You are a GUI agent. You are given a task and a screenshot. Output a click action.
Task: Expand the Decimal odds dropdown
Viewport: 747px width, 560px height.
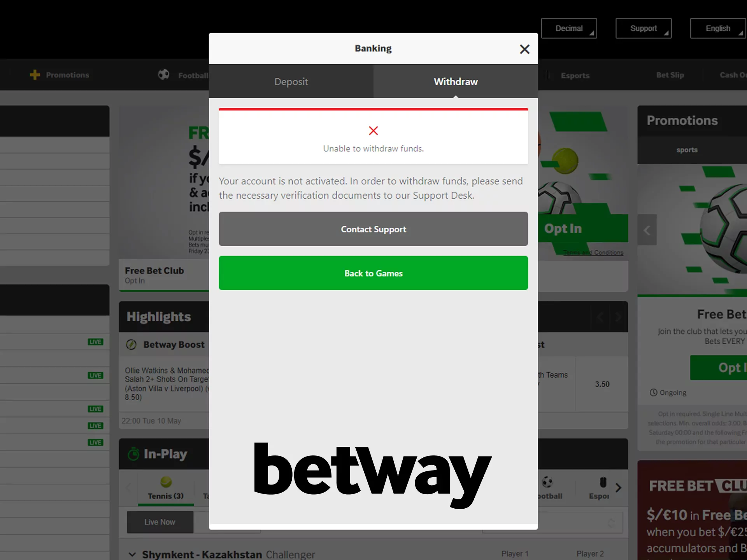coord(569,28)
